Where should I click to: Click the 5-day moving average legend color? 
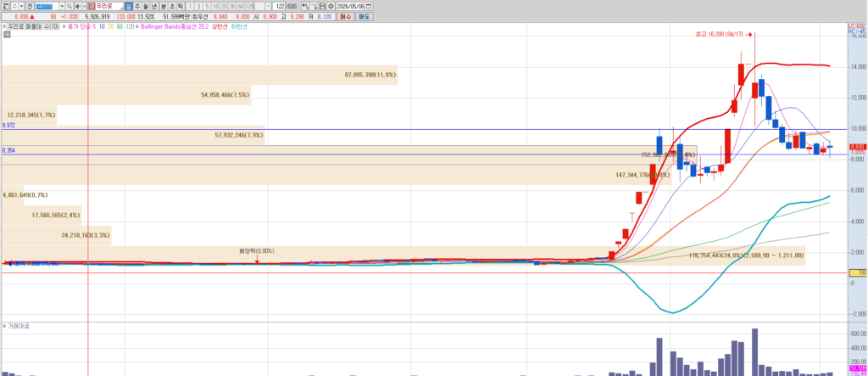94,26
